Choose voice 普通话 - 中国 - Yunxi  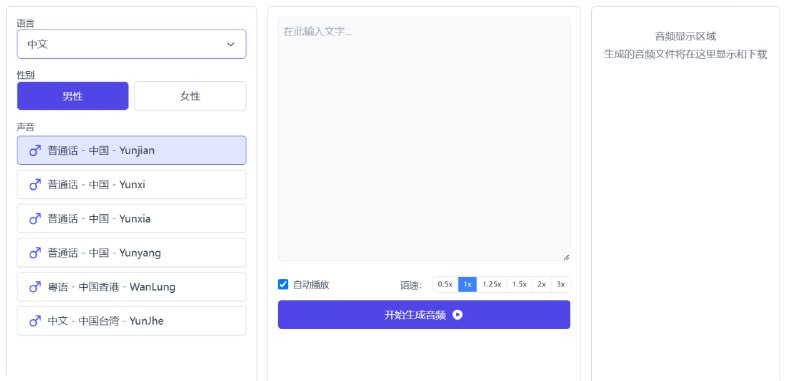132,185
